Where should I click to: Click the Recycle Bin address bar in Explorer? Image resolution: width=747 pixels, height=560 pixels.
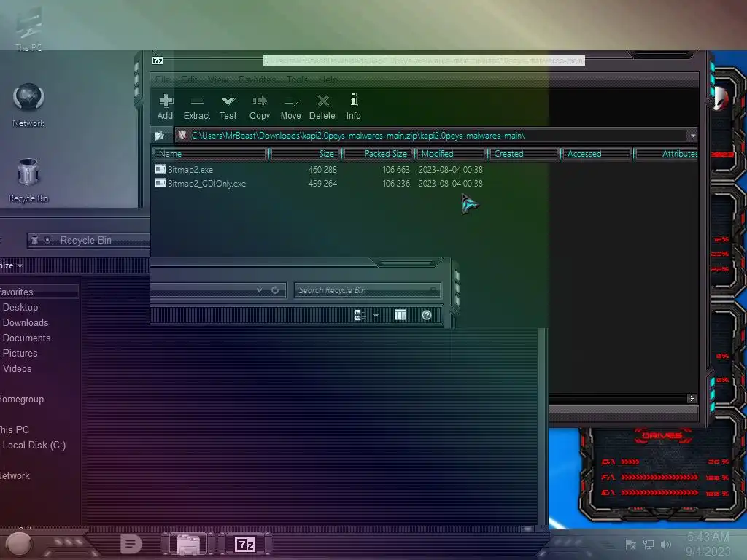pyautogui.click(x=88, y=240)
